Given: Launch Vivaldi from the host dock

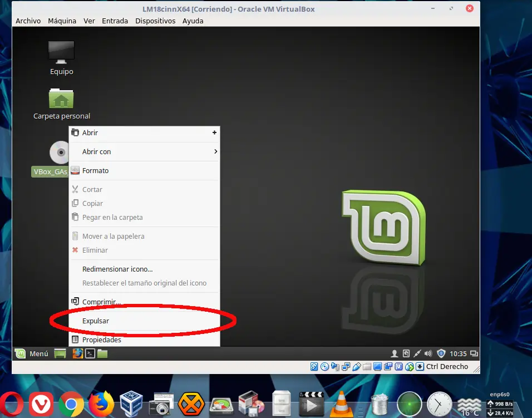Looking at the screenshot, I should pos(41,404).
